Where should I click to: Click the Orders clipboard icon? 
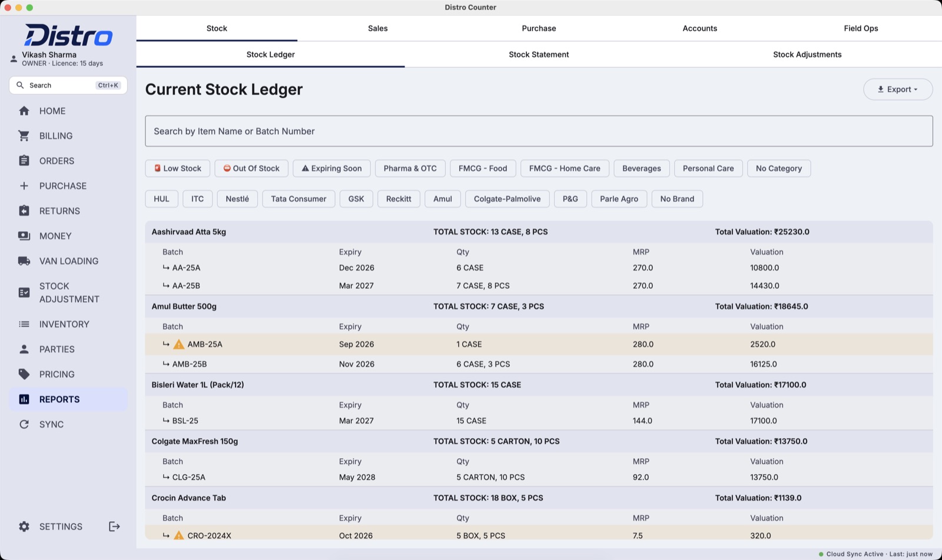click(24, 161)
